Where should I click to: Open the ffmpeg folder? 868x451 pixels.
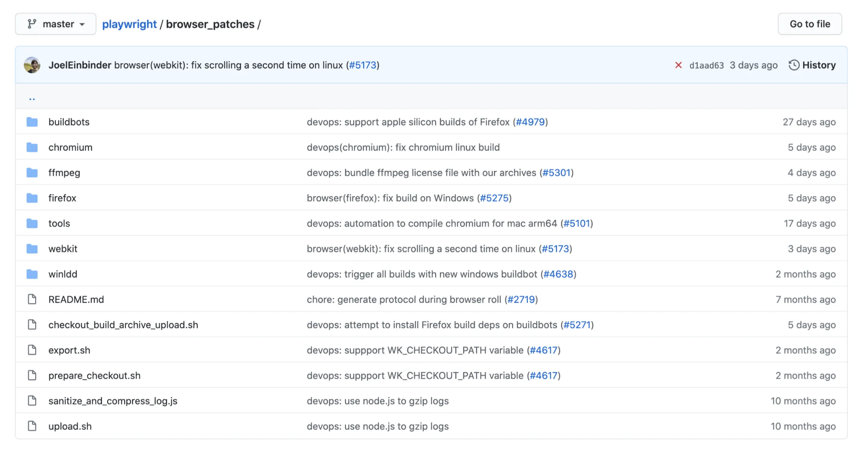pos(64,172)
